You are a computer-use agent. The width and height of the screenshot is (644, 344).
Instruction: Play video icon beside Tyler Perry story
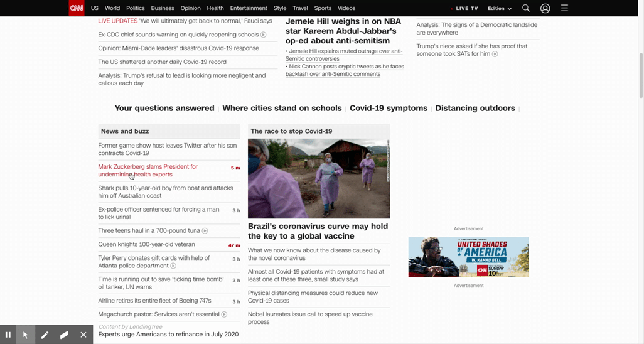[x=173, y=266]
